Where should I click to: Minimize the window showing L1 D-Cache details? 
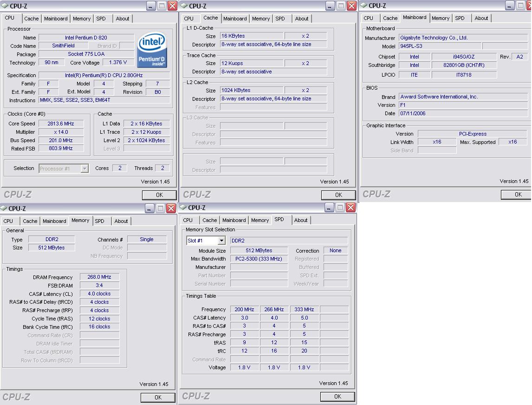(x=330, y=6)
